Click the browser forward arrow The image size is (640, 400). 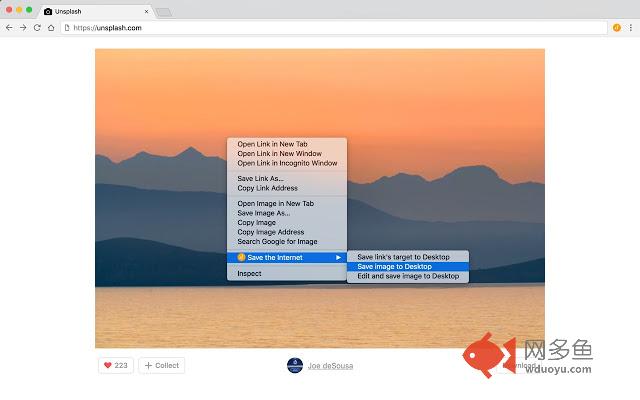pos(23,28)
